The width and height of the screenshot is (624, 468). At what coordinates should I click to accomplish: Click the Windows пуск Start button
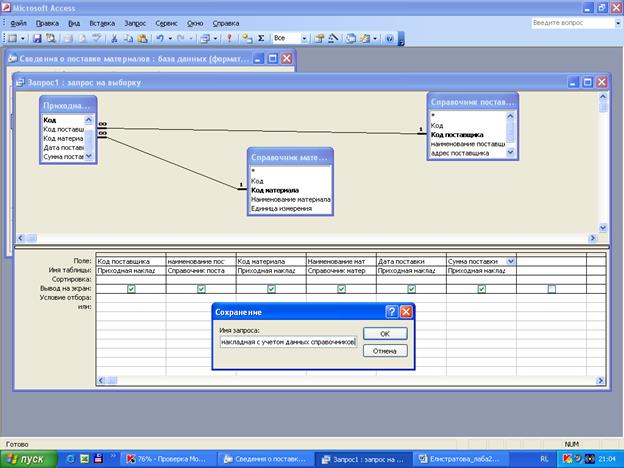pyautogui.click(x=26, y=458)
